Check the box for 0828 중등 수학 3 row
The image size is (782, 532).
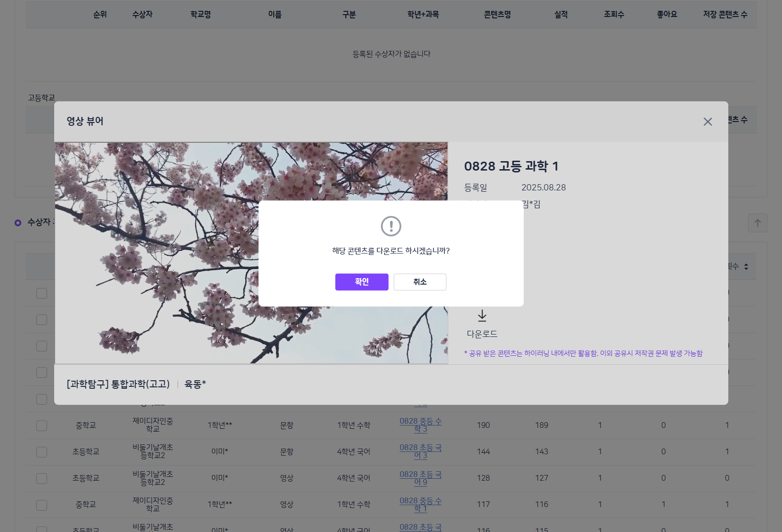point(42,426)
